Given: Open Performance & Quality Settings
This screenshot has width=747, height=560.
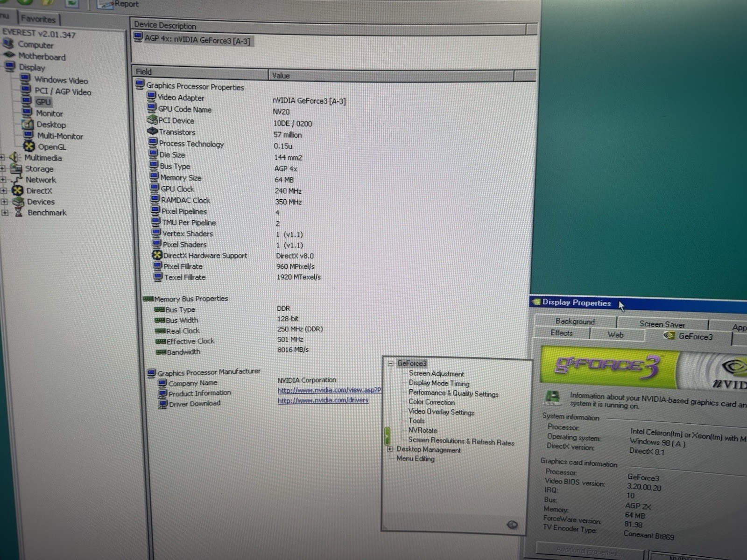Looking at the screenshot, I should (453, 393).
